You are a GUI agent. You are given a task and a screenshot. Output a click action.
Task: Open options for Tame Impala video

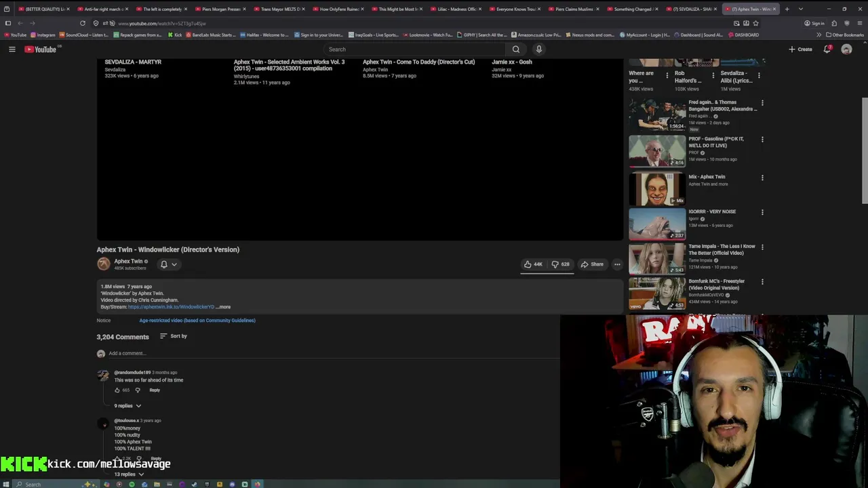coord(762,247)
